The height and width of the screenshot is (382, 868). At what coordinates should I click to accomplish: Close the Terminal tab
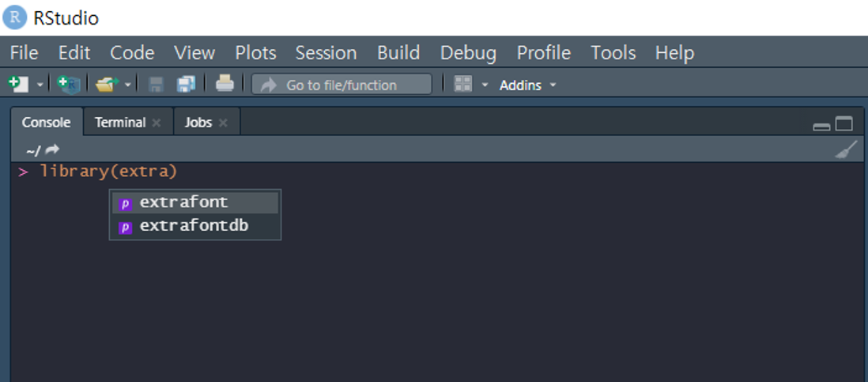tap(157, 123)
